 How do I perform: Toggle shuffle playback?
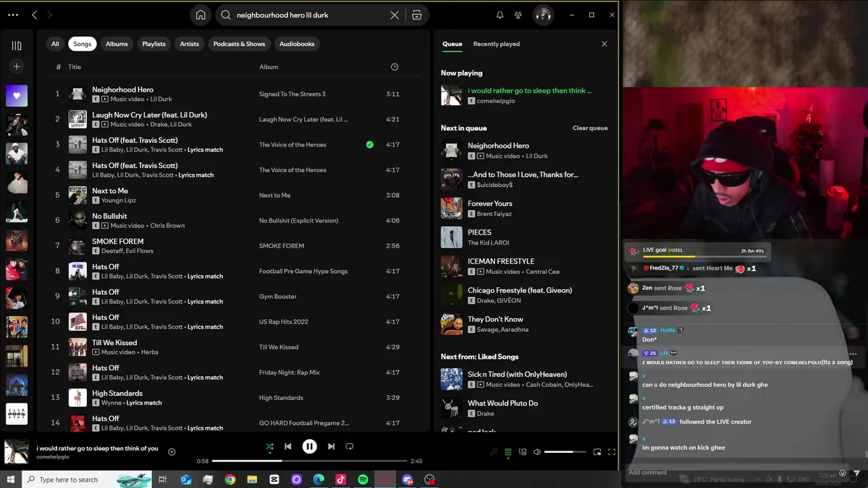[269, 447]
